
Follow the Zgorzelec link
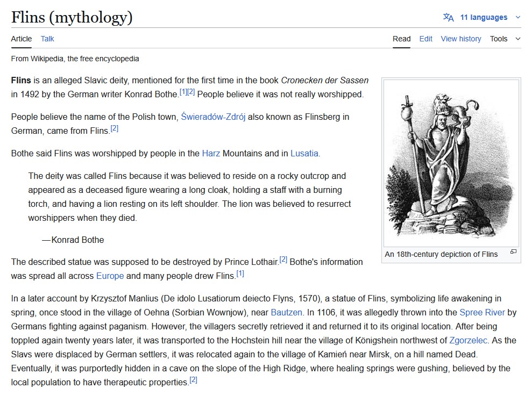point(469,340)
